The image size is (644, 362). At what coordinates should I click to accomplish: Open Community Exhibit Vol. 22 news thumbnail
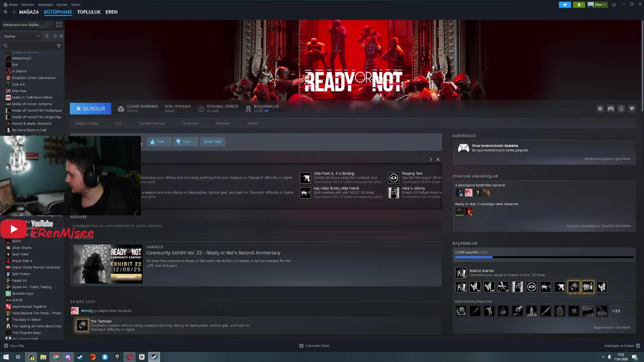point(108,264)
